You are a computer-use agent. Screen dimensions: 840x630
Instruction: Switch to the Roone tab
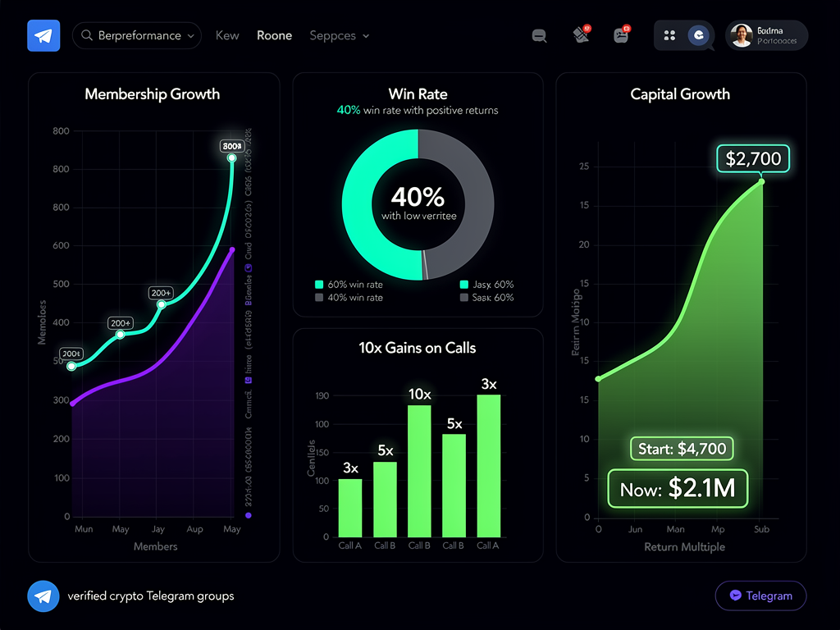click(x=274, y=35)
